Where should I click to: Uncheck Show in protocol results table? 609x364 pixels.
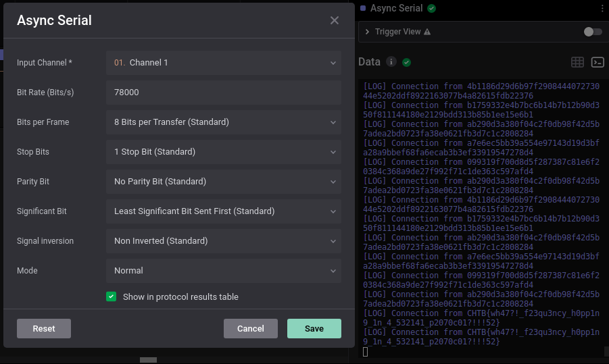[x=111, y=296]
